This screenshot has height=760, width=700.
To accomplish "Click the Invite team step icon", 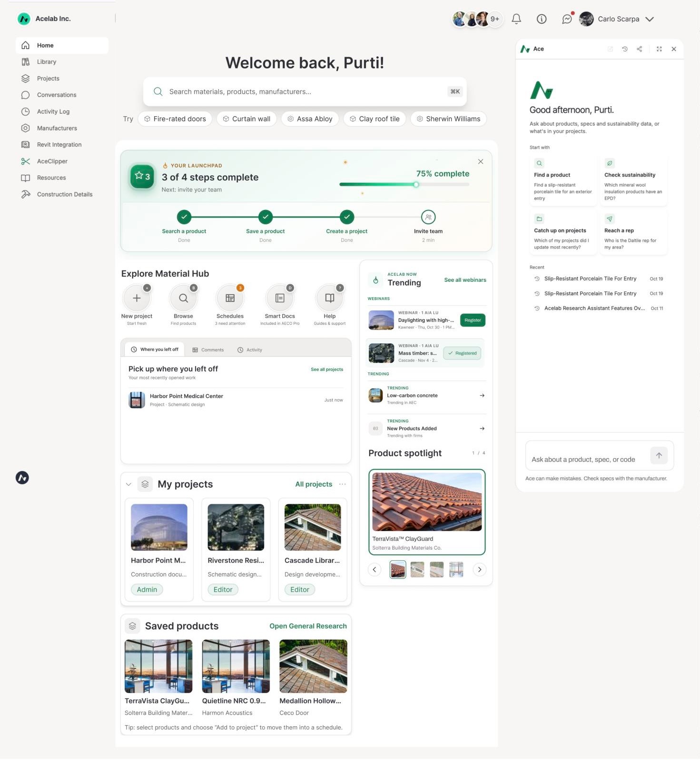I will [x=428, y=217].
